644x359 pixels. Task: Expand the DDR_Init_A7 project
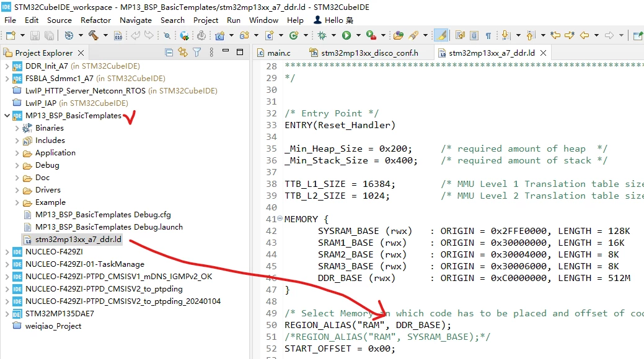point(7,66)
